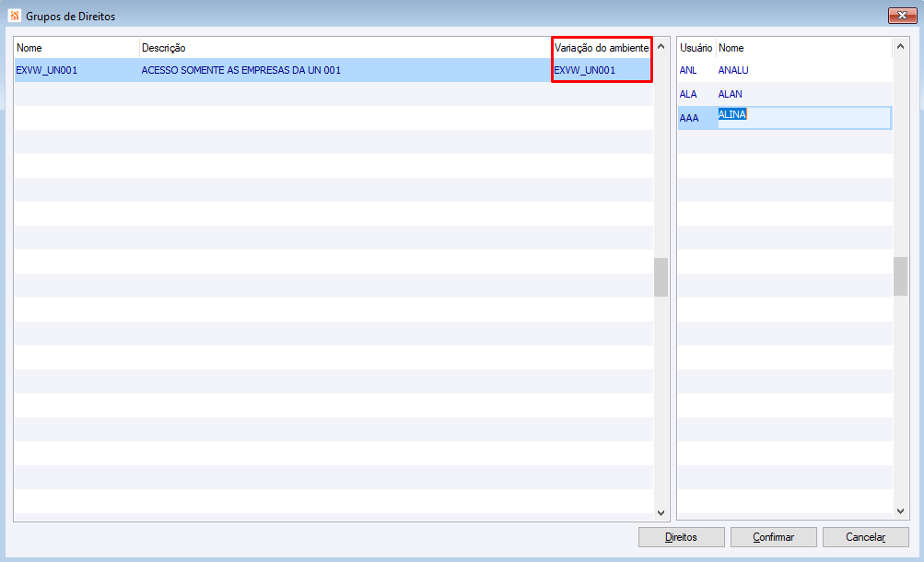
Task: Click scroll up arrow of users list
Action: point(900,46)
